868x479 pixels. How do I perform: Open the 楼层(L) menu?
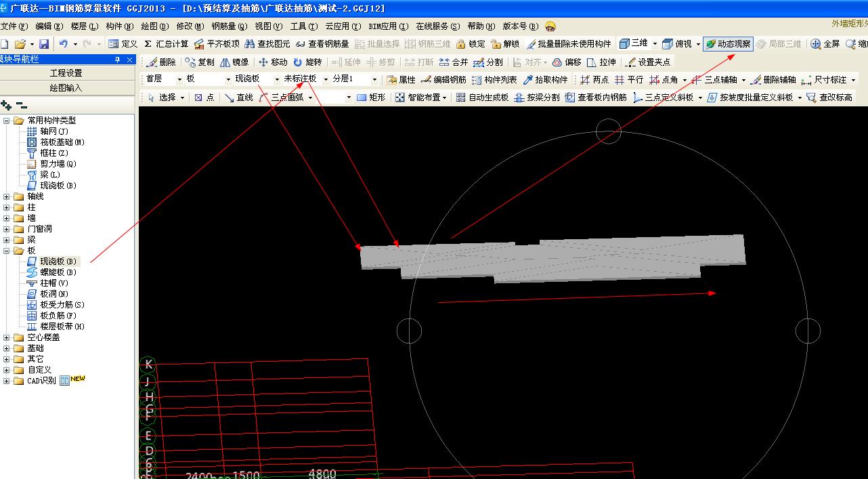[84, 26]
